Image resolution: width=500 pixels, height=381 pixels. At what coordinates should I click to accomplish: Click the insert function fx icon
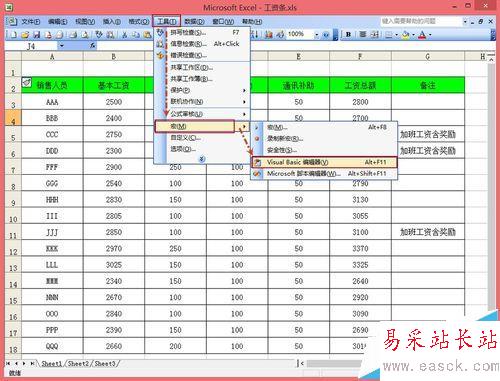pyautogui.click(x=93, y=45)
